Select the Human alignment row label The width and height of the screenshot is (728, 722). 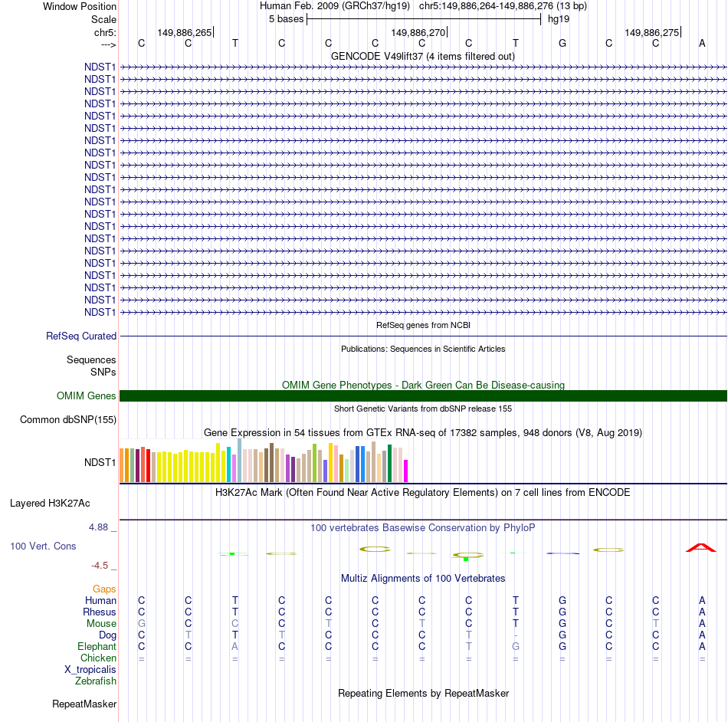(x=100, y=600)
